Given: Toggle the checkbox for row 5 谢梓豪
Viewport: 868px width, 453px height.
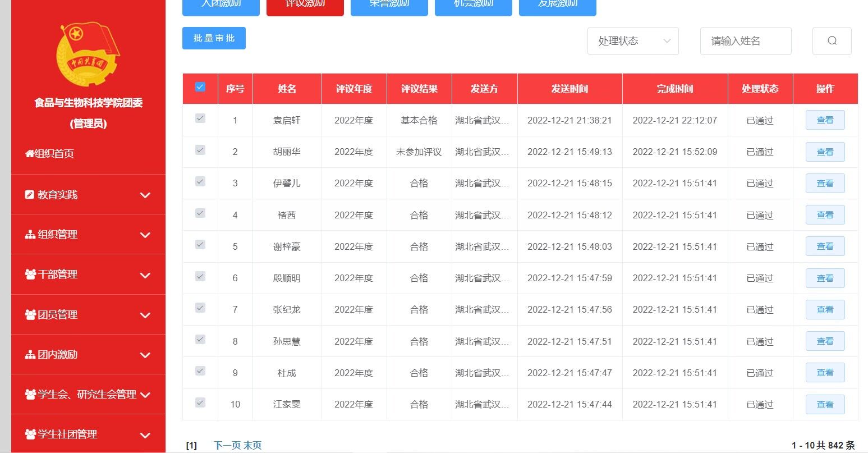Looking at the screenshot, I should (x=200, y=245).
